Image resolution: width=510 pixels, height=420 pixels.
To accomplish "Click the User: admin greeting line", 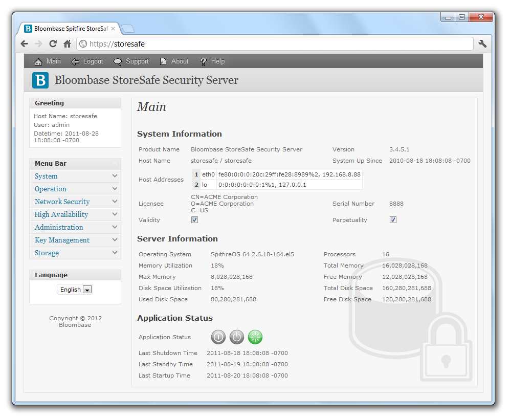I will pyautogui.click(x=52, y=125).
